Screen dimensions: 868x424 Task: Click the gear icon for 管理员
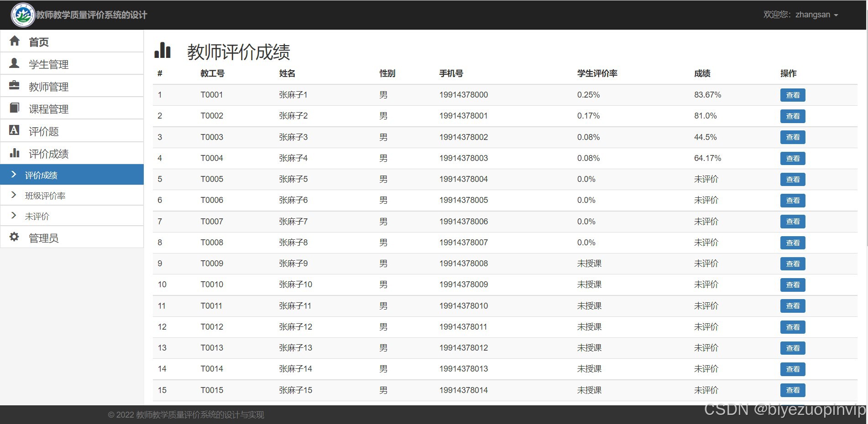(x=15, y=237)
